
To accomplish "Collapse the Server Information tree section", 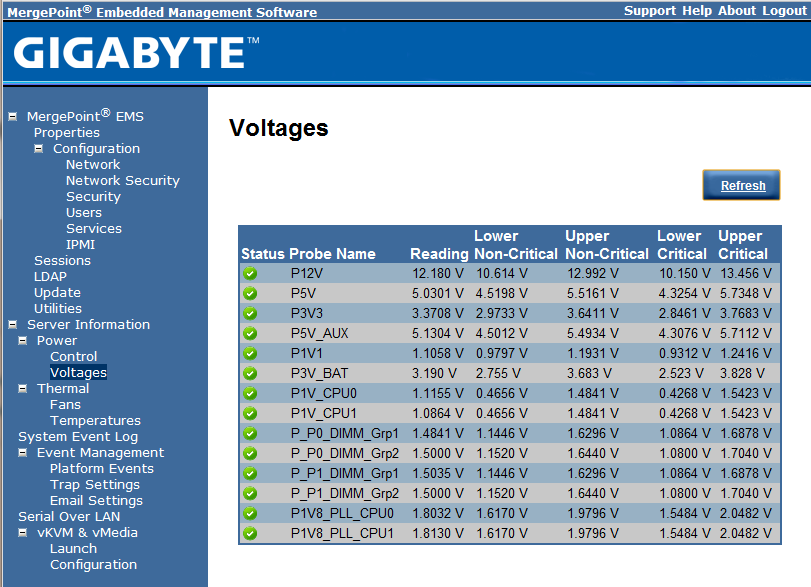I will coord(12,324).
